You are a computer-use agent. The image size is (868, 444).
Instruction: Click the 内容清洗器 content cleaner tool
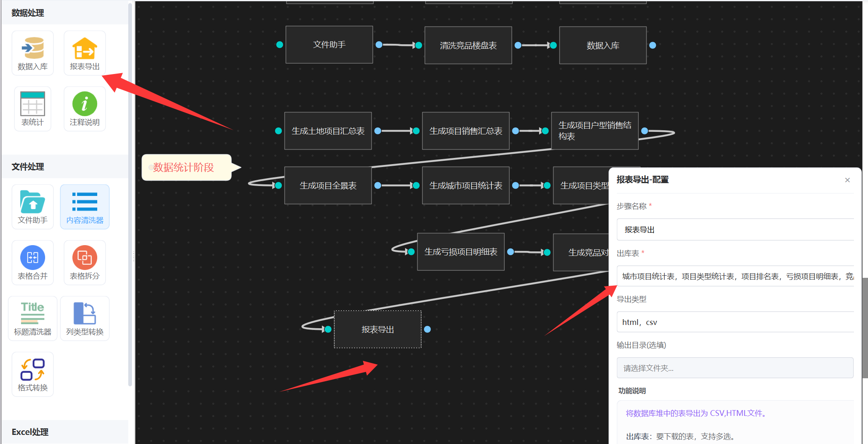pyautogui.click(x=85, y=207)
